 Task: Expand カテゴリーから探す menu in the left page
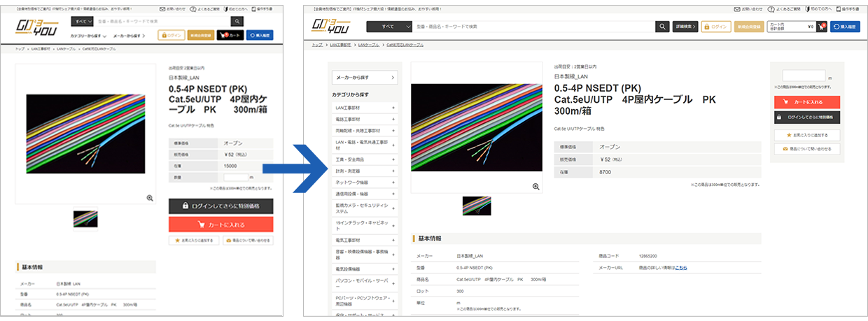[x=89, y=34]
